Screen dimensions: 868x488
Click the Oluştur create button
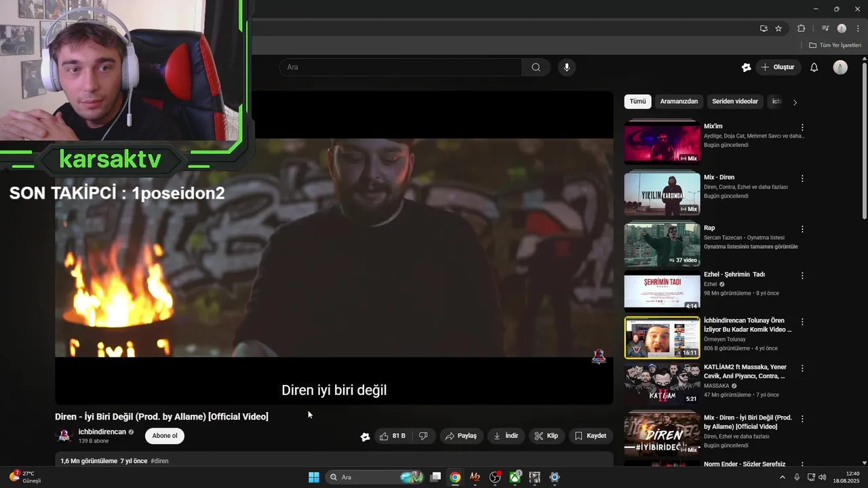[778, 67]
